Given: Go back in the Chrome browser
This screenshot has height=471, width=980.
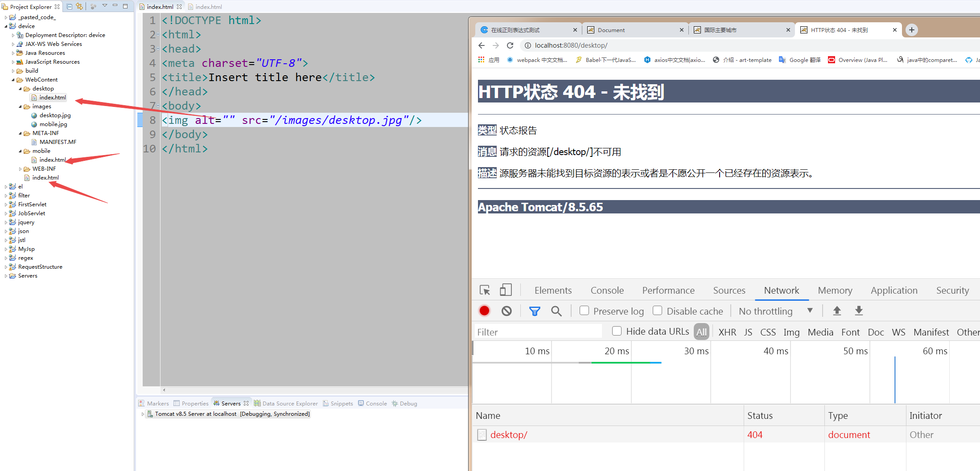Looking at the screenshot, I should coord(482,45).
